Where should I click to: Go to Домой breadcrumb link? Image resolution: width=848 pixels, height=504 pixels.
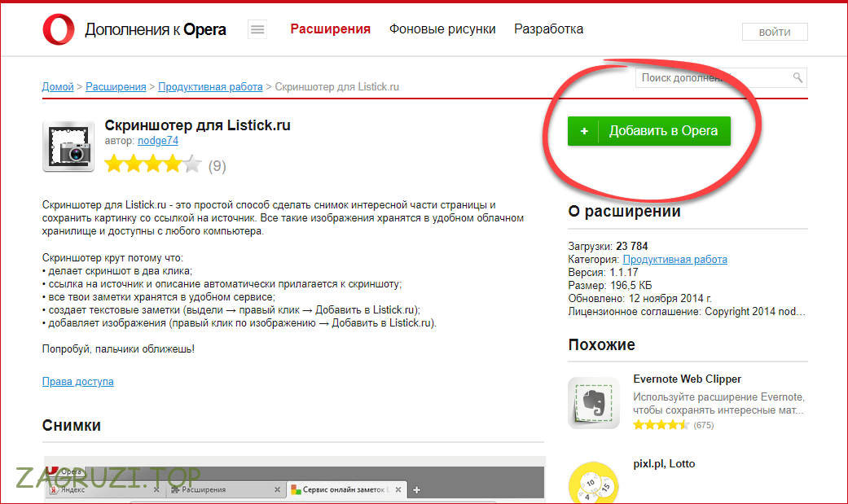pos(58,86)
